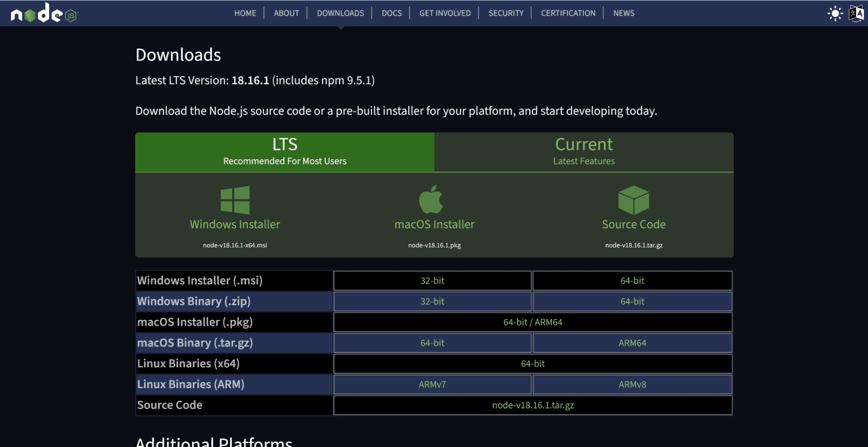868x447 pixels.
Task: Select the LTS tab
Action: coord(284,152)
